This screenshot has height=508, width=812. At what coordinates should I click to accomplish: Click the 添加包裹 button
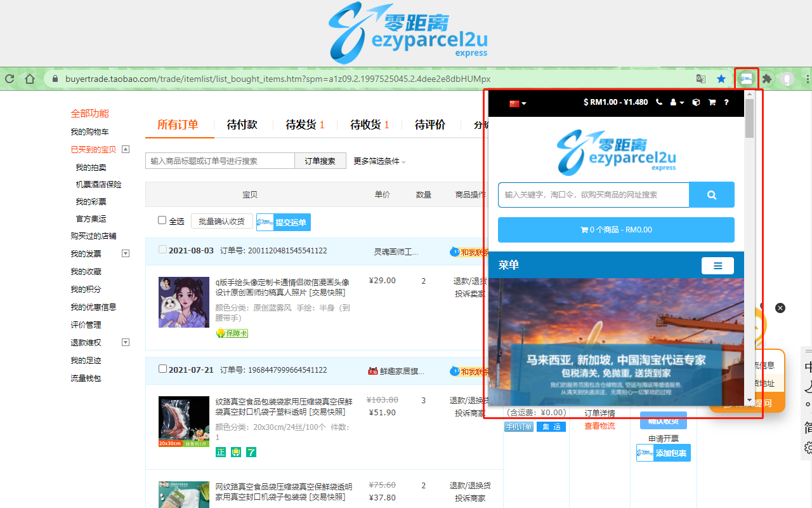664,453
